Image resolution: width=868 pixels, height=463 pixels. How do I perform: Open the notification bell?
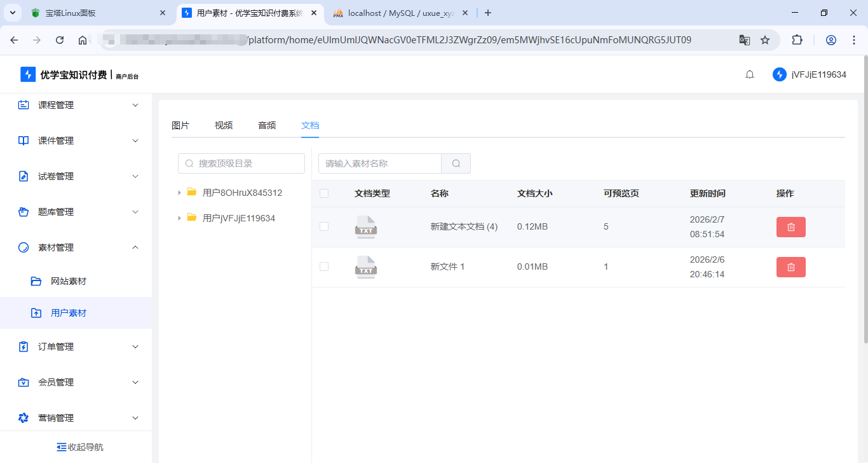[x=749, y=74]
